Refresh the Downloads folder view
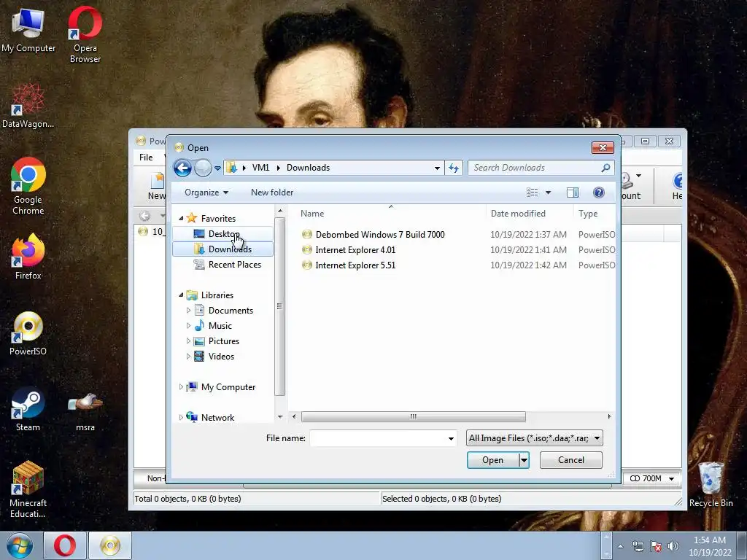This screenshot has height=560, width=747. [454, 168]
